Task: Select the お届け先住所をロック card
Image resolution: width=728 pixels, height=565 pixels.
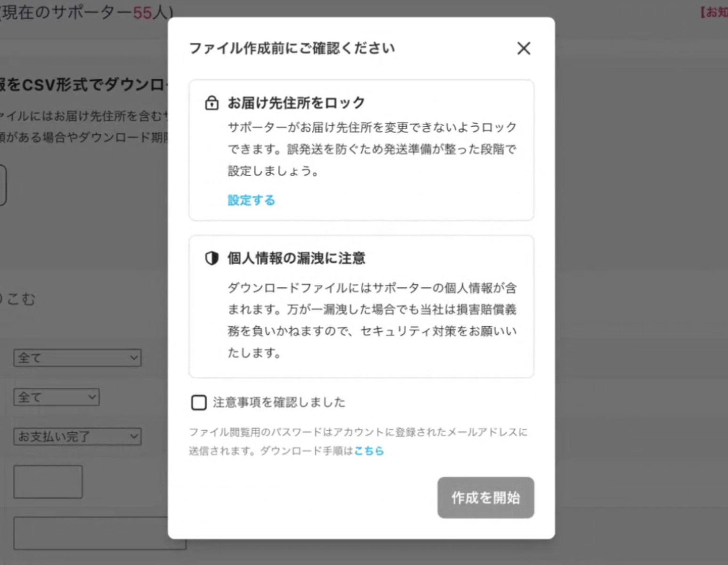Action: (x=361, y=150)
